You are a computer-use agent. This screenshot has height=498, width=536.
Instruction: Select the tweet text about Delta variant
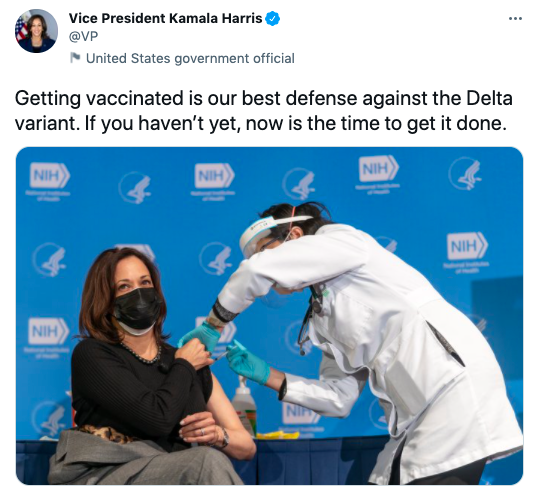[x=263, y=110]
